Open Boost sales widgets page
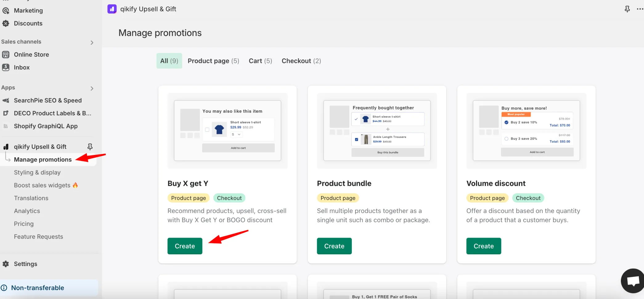Screen dimensions: 644x299 tap(46, 185)
